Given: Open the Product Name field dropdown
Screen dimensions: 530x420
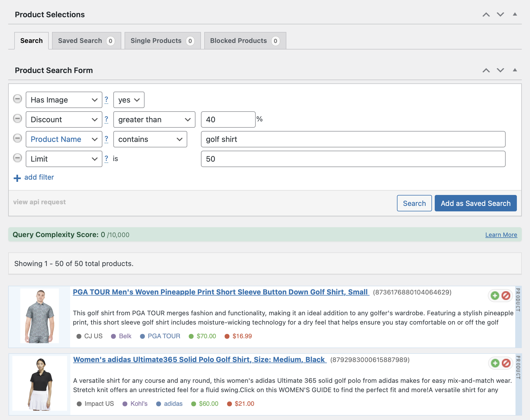Looking at the screenshot, I should [x=64, y=139].
